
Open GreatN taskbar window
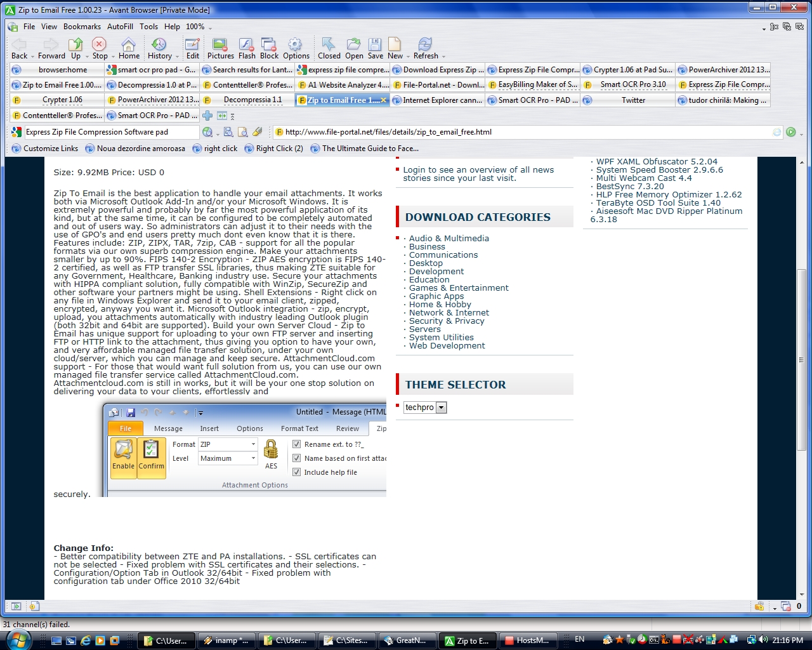[407, 640]
